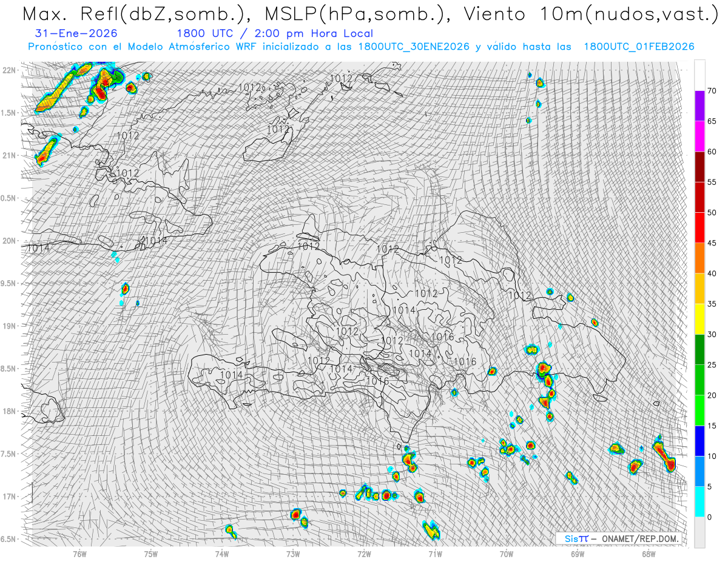Click the dark maroon 55–60 dBZ colorbar segment
The height and width of the screenshot is (562, 728).
699,167
